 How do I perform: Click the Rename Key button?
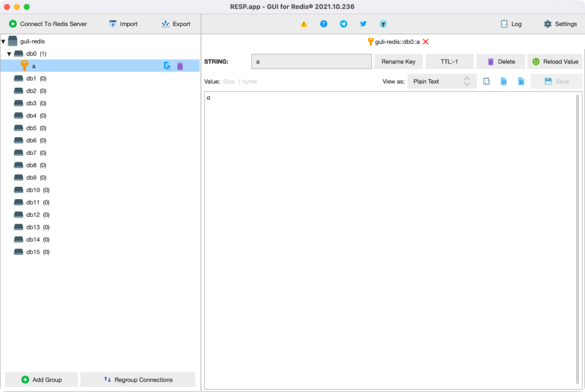tap(398, 61)
